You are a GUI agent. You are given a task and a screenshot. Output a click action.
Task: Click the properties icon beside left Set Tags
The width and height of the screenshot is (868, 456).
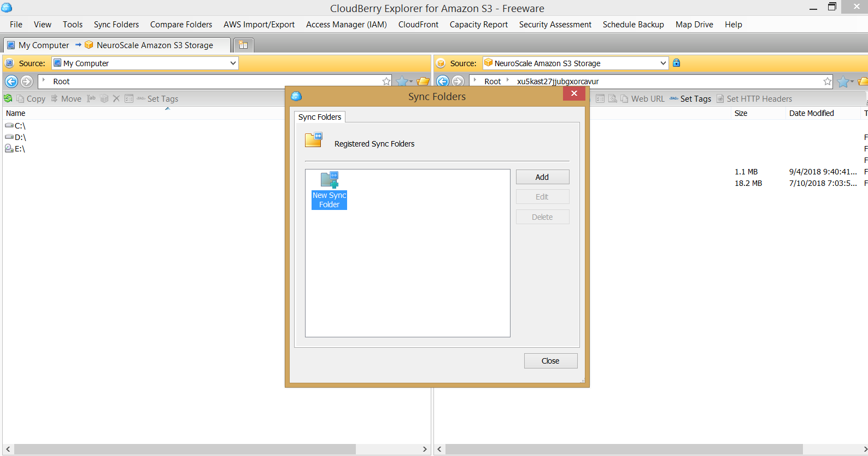(129, 98)
